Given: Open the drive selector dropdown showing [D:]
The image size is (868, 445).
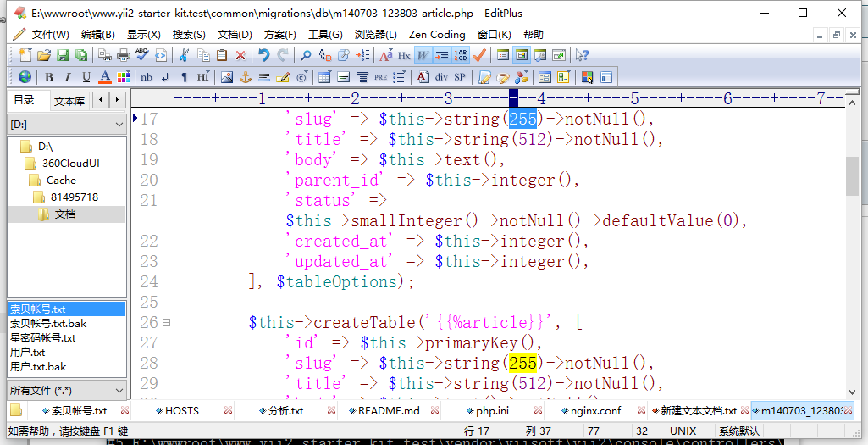Looking at the screenshot, I should coord(67,125).
